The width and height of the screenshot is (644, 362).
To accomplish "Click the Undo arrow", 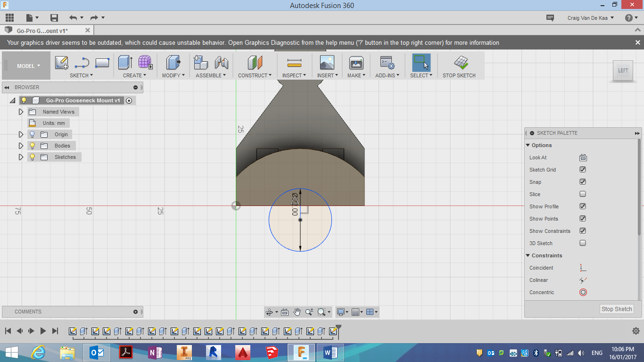I will (73, 18).
